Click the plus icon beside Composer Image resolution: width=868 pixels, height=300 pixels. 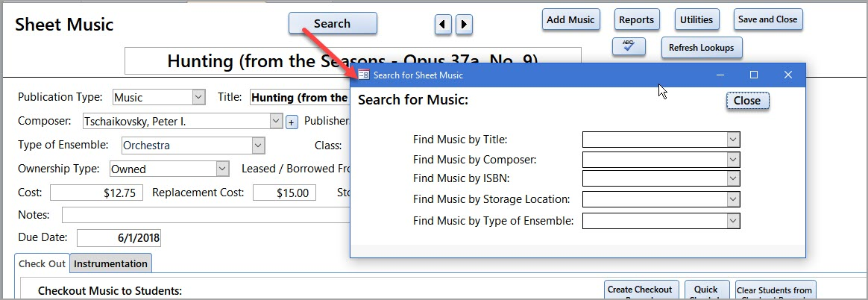[x=292, y=122]
